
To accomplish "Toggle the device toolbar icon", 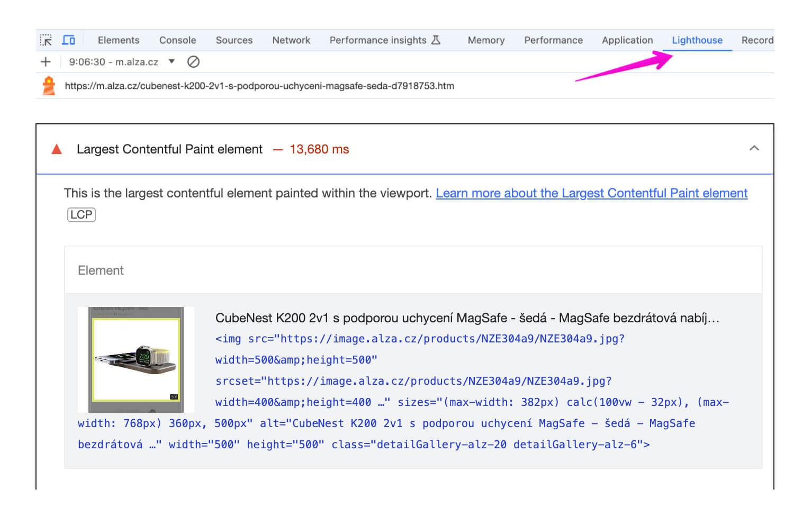I will 68,40.
